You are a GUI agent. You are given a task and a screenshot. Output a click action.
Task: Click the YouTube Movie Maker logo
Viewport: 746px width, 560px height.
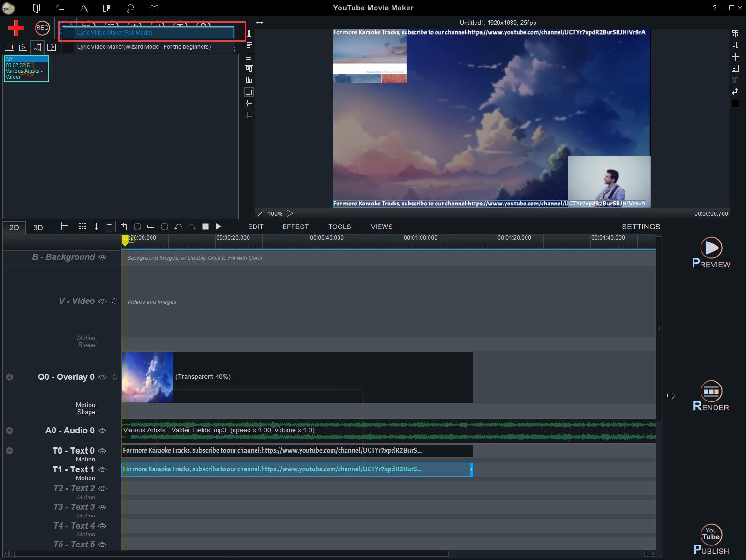pyautogui.click(x=9, y=8)
